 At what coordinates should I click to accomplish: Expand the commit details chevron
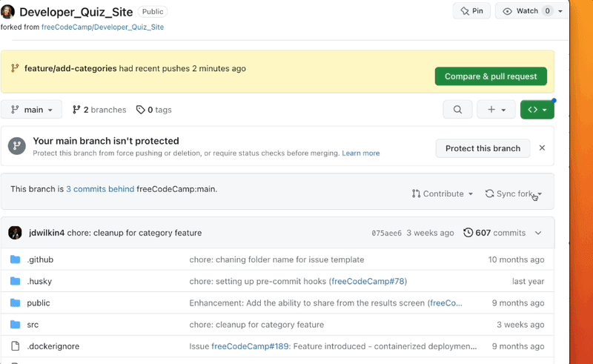(538, 233)
